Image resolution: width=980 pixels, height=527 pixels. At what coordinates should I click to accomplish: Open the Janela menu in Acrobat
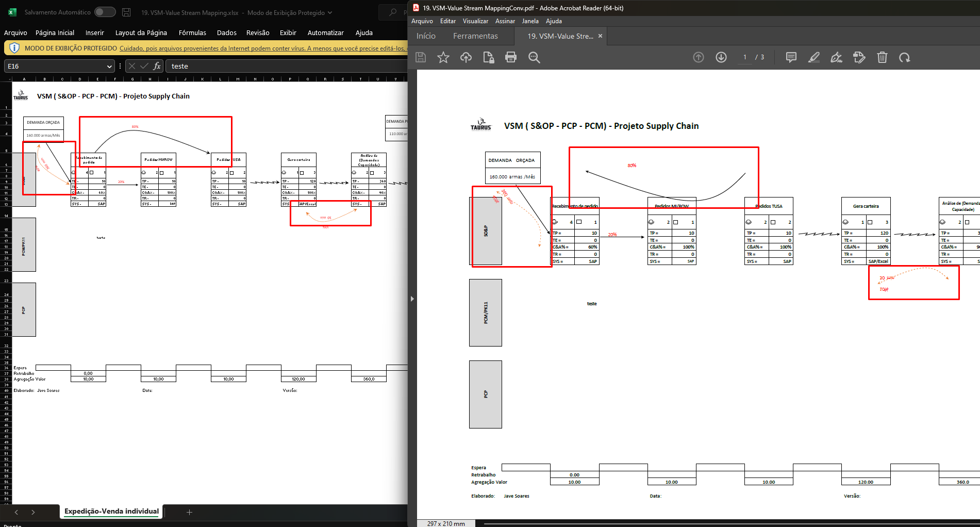[x=530, y=21]
